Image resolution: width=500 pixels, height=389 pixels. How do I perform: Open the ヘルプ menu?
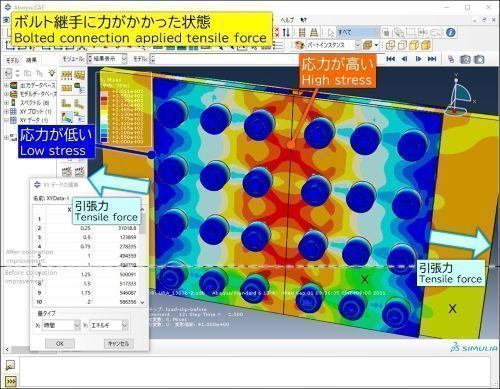(x=287, y=20)
